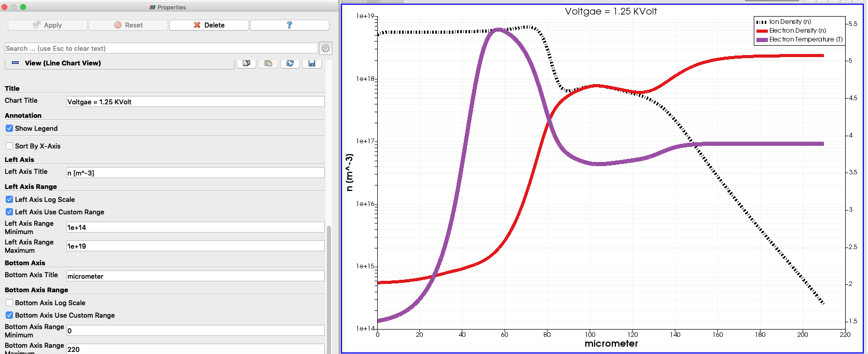Turn on Bottom Axis Log Scale
The image size is (868, 354).
(9, 303)
